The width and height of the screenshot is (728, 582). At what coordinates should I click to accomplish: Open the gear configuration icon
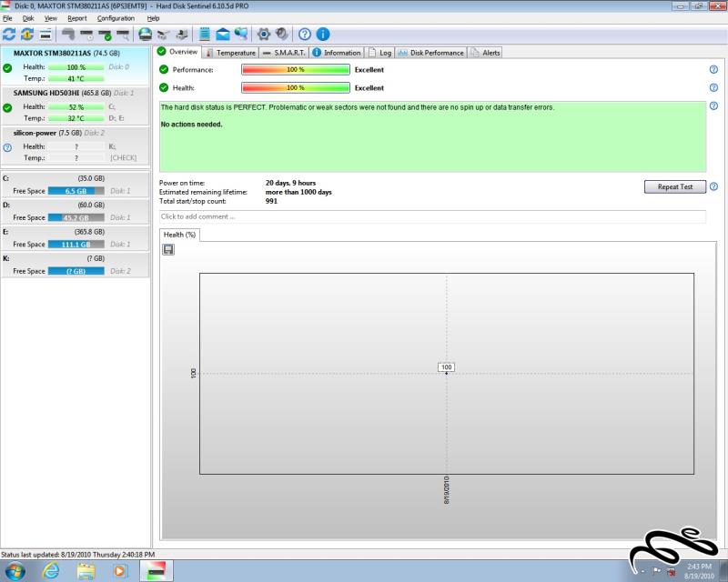[x=265, y=35]
